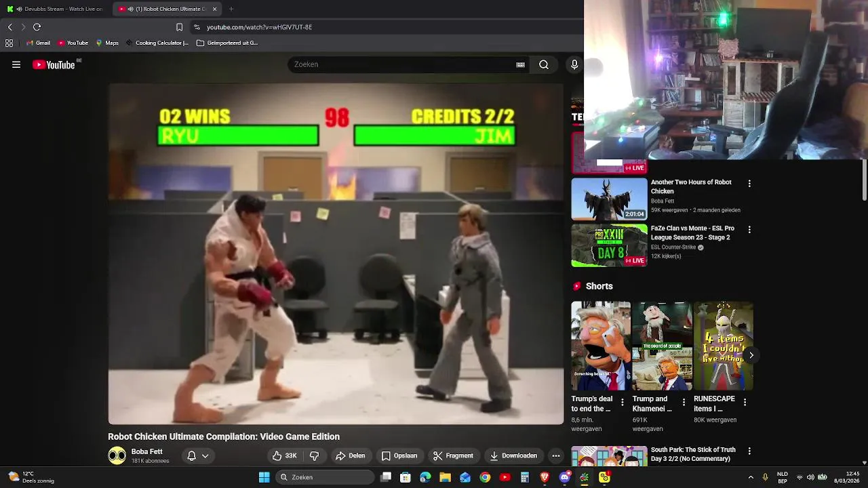Expand the Geïmporteerd bookmarks folder
The width and height of the screenshot is (868, 488).
227,43
